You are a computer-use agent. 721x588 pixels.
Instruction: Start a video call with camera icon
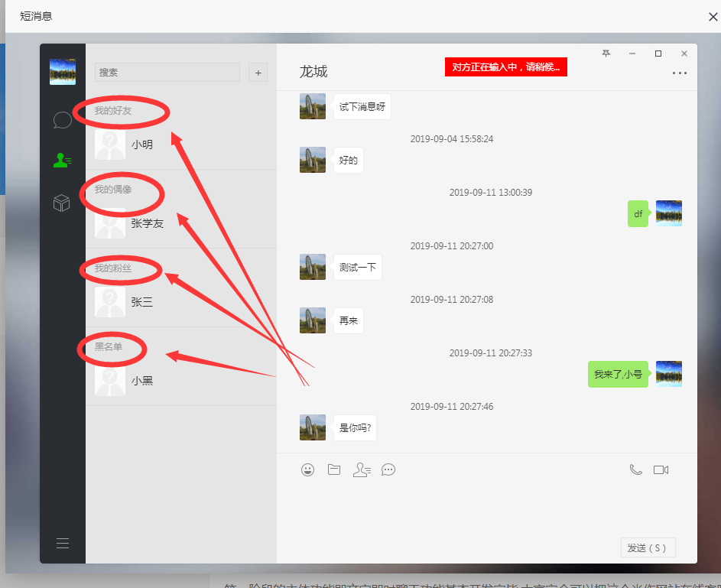pos(661,469)
